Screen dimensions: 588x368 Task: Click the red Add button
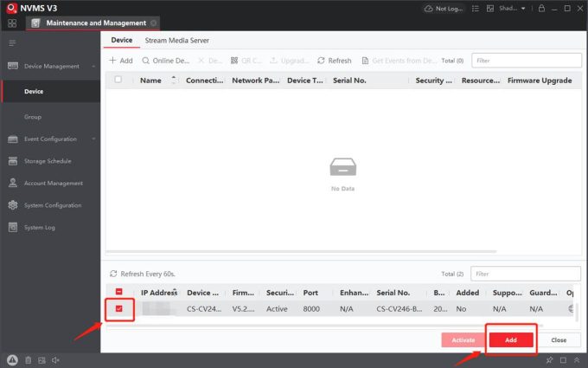510,340
